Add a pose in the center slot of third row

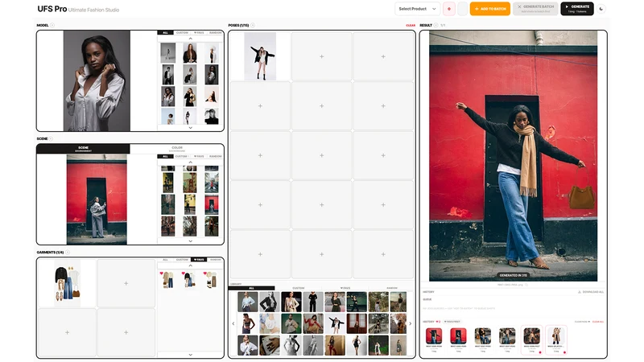321,155
